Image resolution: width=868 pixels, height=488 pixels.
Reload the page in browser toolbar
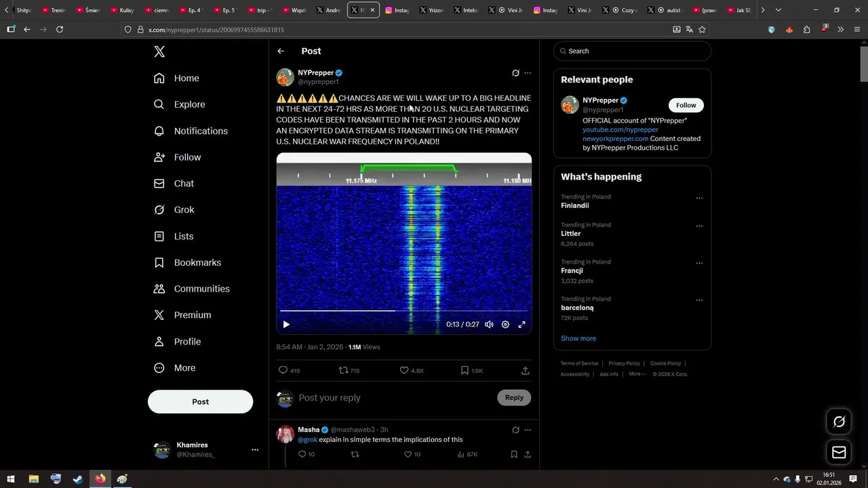tap(60, 30)
